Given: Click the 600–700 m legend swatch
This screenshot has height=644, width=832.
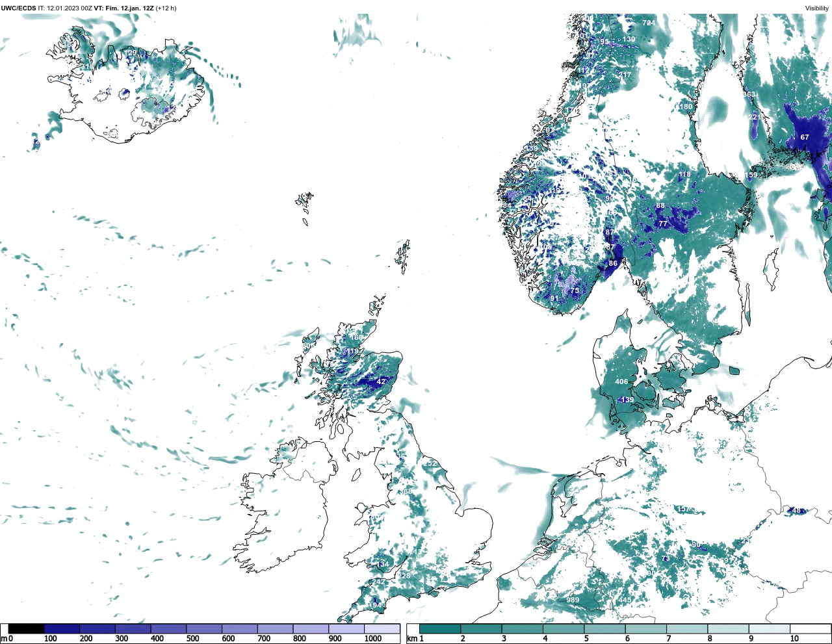Looking at the screenshot, I should 240,628.
